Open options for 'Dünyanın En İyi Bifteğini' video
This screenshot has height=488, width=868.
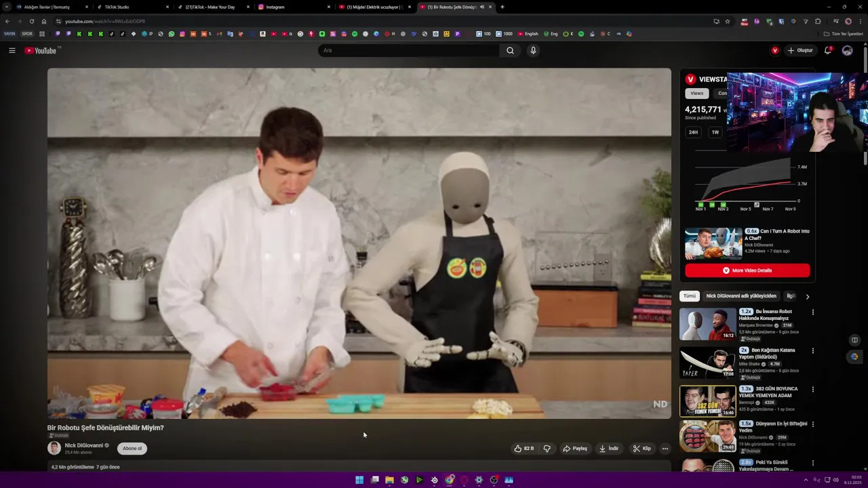click(812, 424)
